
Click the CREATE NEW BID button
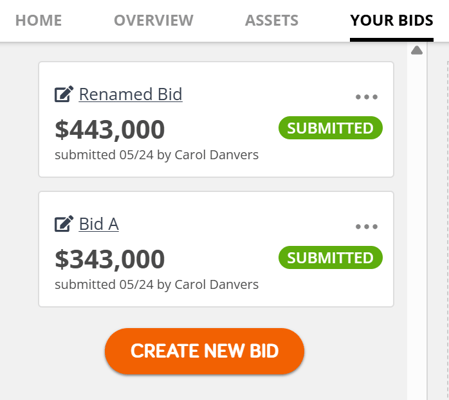tap(204, 351)
